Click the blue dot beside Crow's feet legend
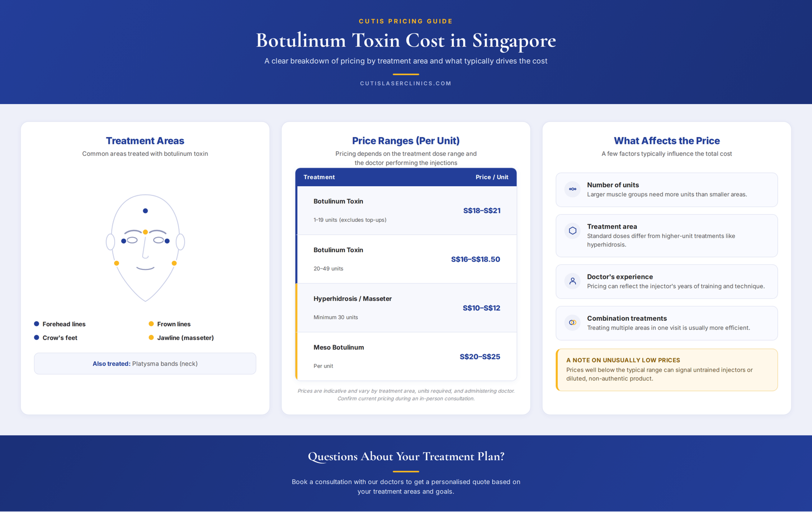The image size is (812, 512). [x=37, y=337]
